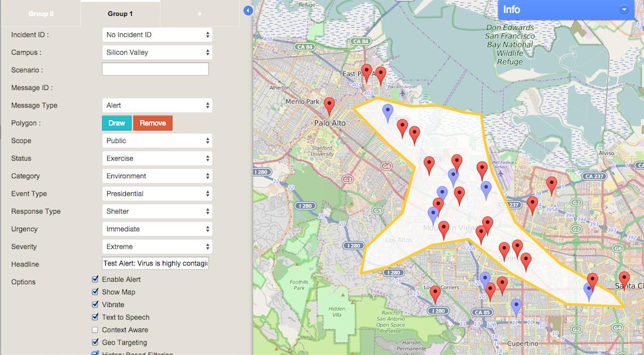Image resolution: width=644 pixels, height=355 pixels.
Task: Open the Incident ID dropdown
Action: pos(157,35)
